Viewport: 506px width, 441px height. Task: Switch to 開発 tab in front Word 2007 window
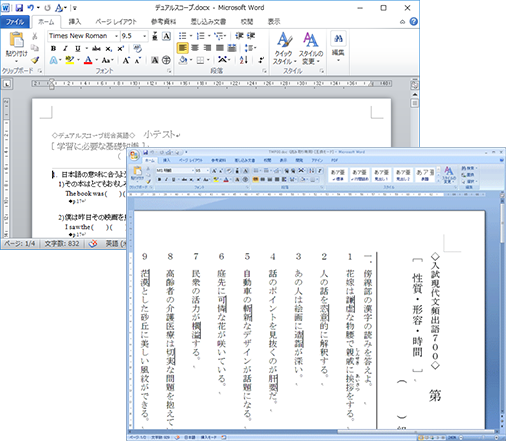tap(299, 160)
